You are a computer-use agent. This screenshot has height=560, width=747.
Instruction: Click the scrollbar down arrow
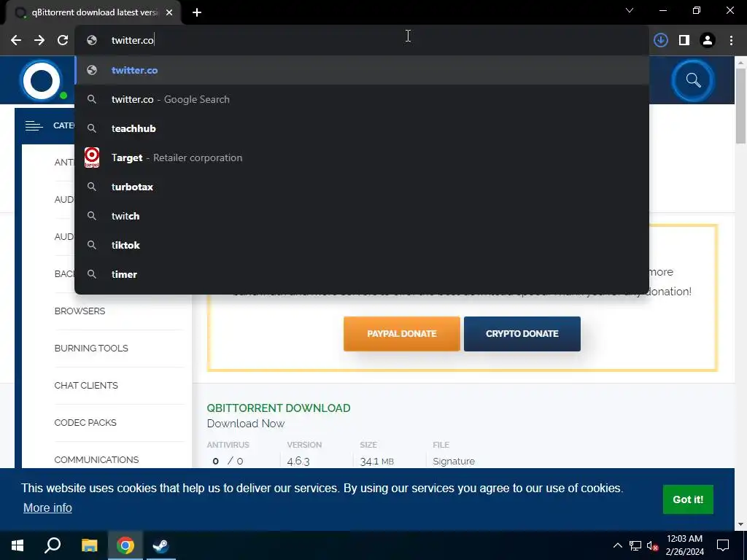[740, 524]
